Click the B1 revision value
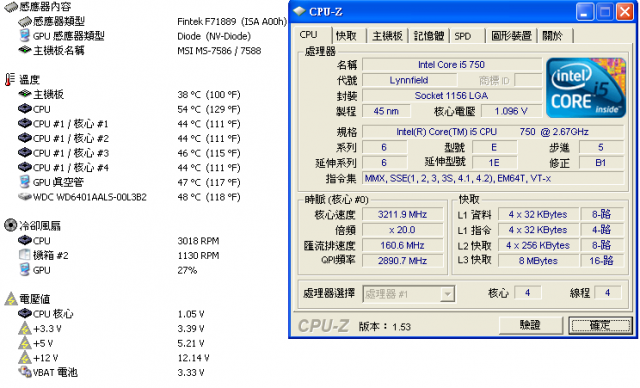 (x=601, y=163)
